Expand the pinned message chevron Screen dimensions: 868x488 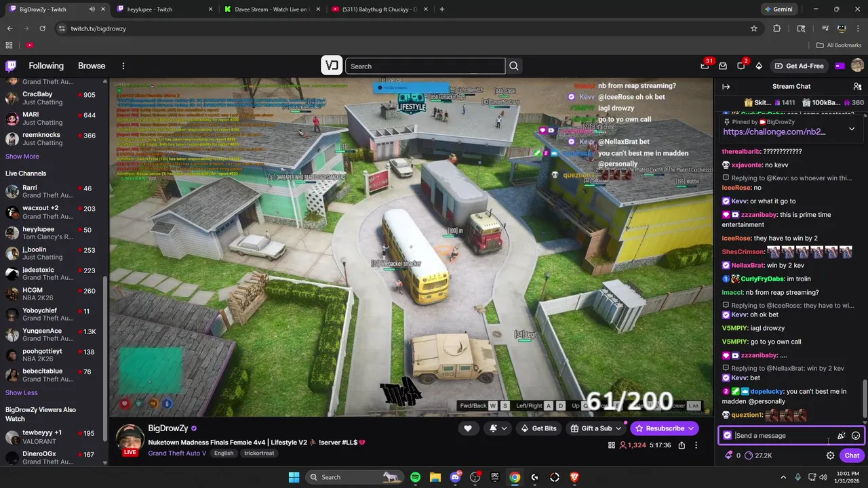(x=852, y=129)
